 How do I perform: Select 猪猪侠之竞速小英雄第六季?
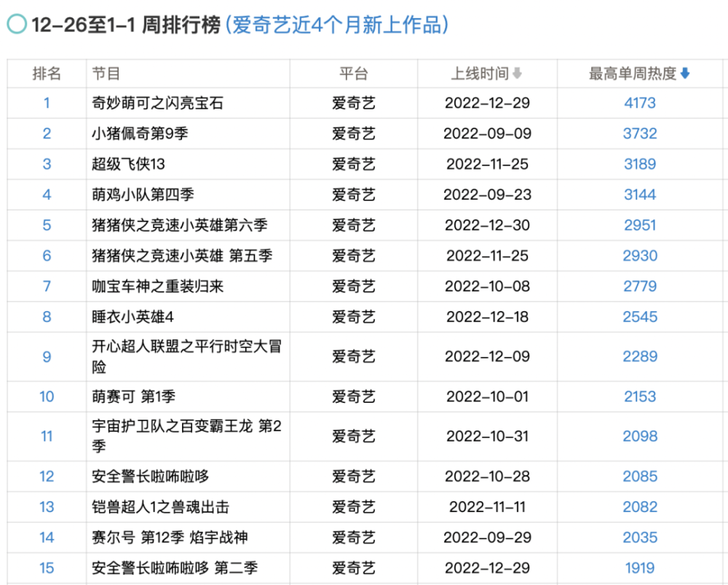point(179,225)
